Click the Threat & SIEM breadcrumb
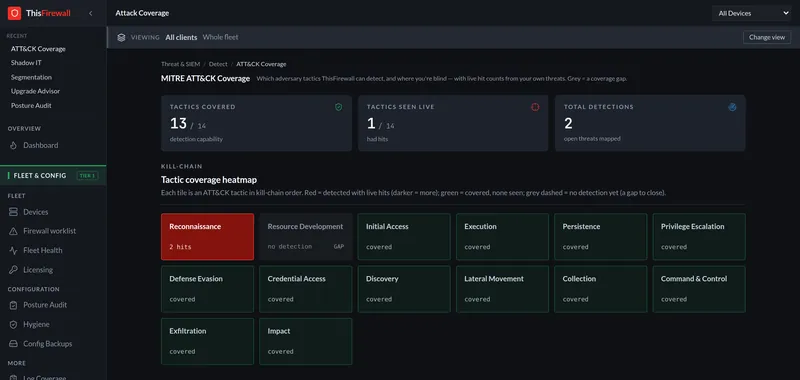This screenshot has height=380, width=800. click(181, 64)
